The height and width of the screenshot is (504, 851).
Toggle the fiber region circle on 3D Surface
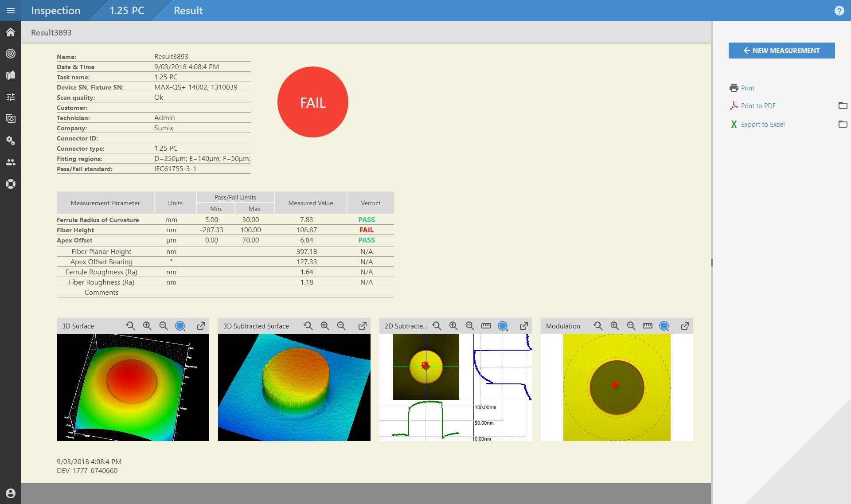tap(180, 326)
